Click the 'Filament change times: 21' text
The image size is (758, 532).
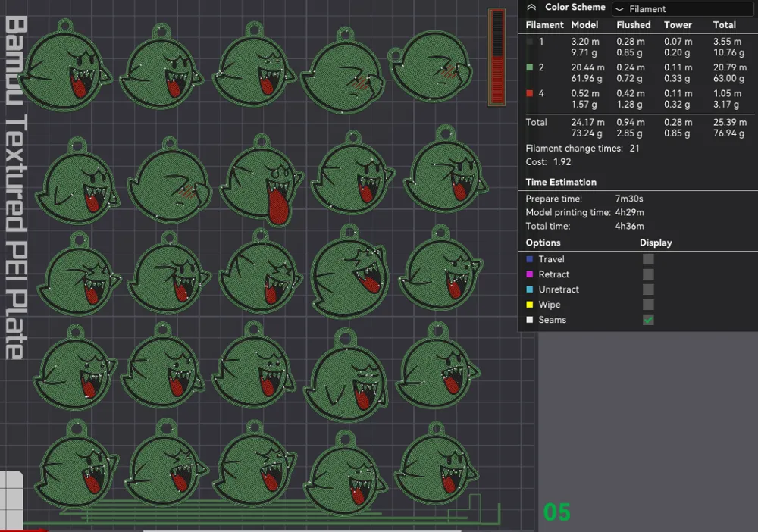coord(582,149)
